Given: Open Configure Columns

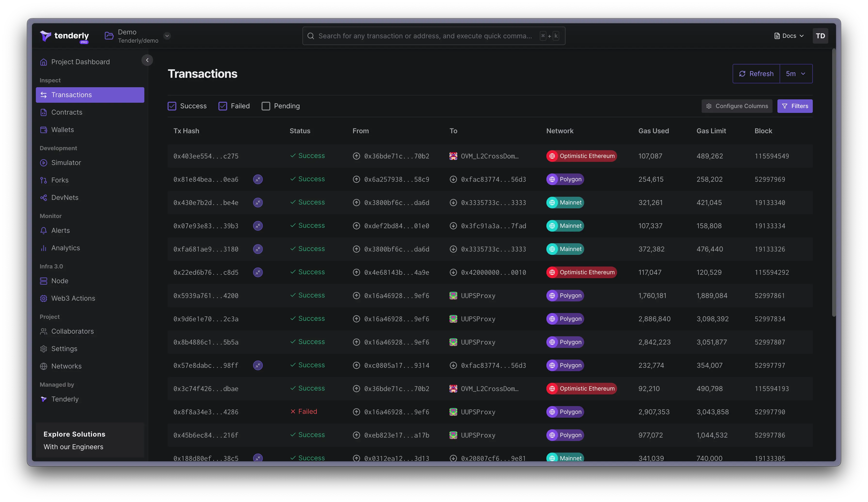Looking at the screenshot, I should [x=737, y=106].
